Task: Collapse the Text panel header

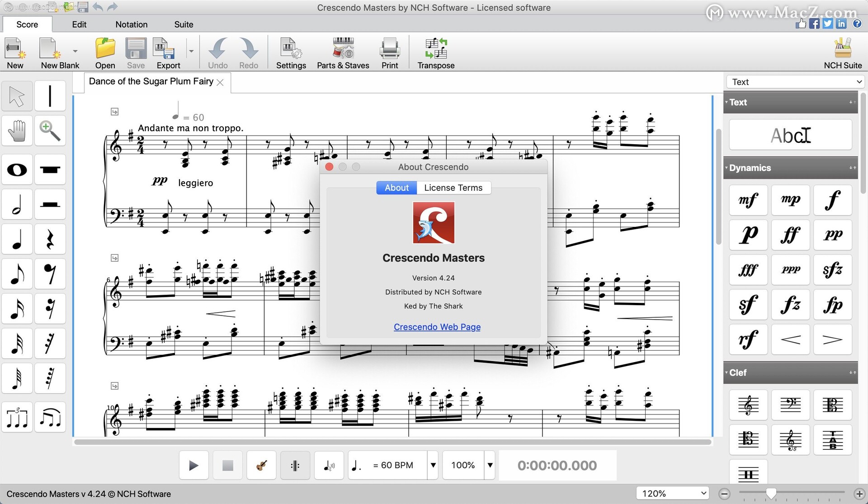Action: pyautogui.click(x=790, y=102)
